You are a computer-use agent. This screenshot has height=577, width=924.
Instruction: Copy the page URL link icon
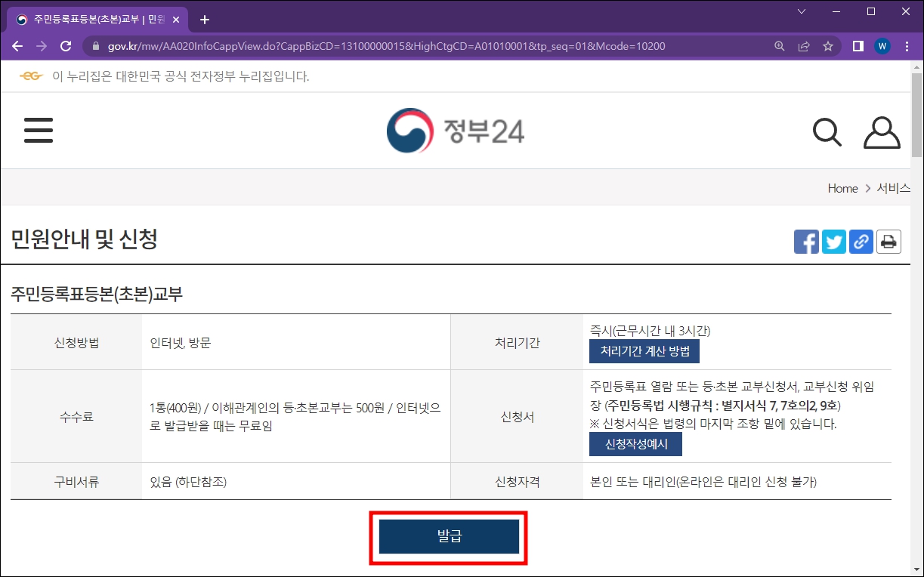pos(861,241)
